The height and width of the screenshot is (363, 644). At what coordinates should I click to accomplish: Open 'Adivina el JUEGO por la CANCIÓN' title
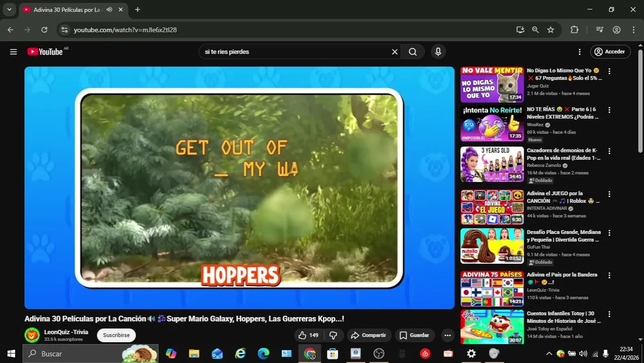click(563, 197)
